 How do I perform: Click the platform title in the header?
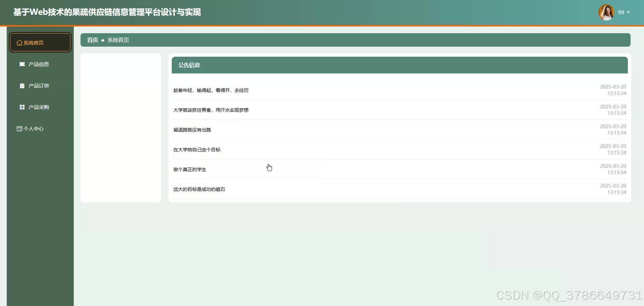coord(107,12)
